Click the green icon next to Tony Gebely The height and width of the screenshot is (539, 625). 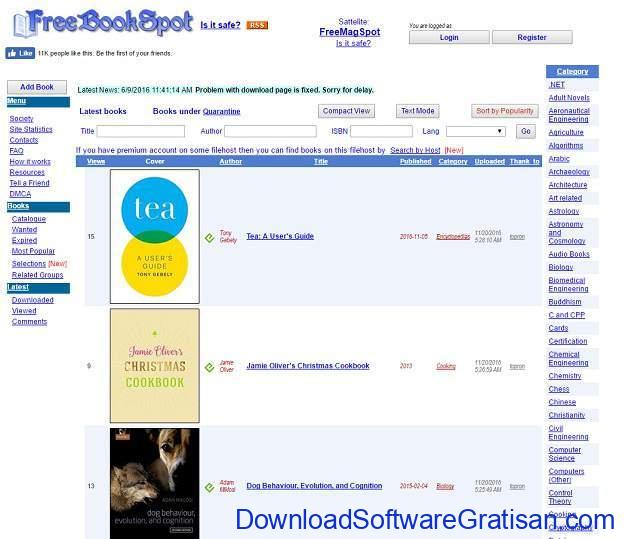[x=210, y=238]
